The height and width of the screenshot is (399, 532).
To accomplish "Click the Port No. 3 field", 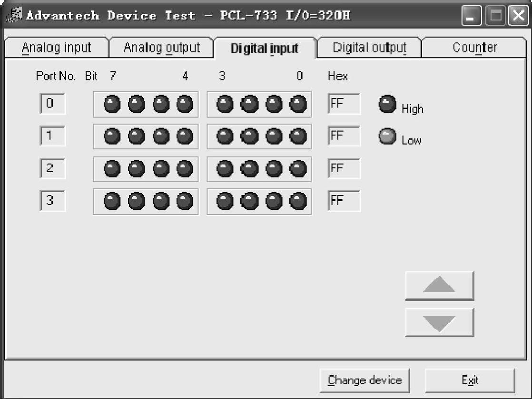I will click(53, 201).
